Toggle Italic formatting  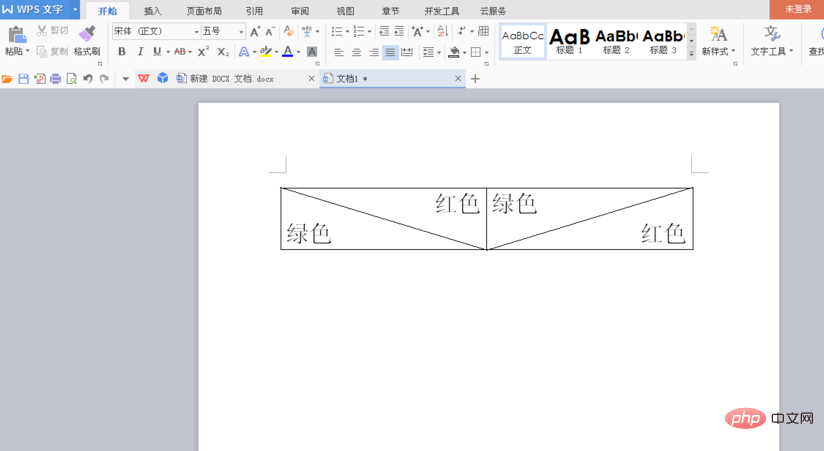coord(139,52)
